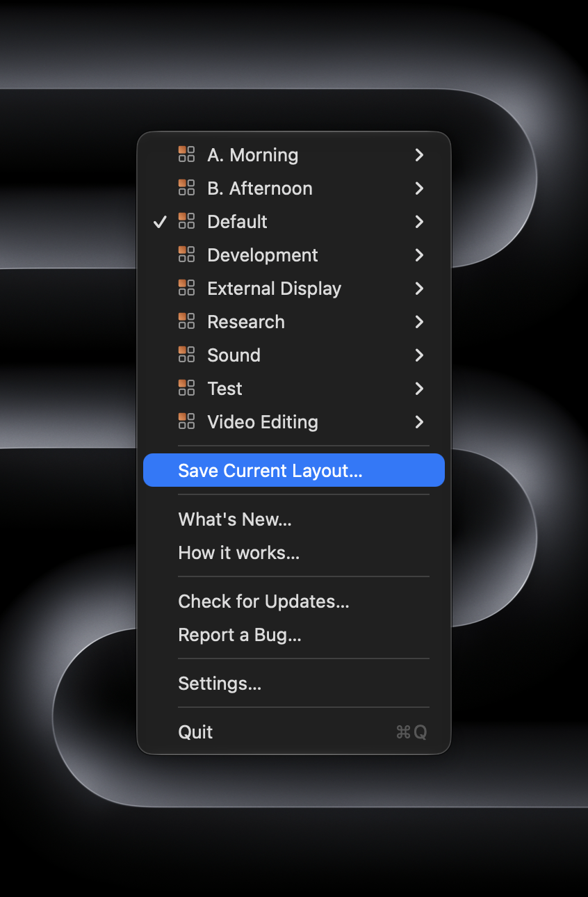Select How it works... menu entry

[x=294, y=552]
